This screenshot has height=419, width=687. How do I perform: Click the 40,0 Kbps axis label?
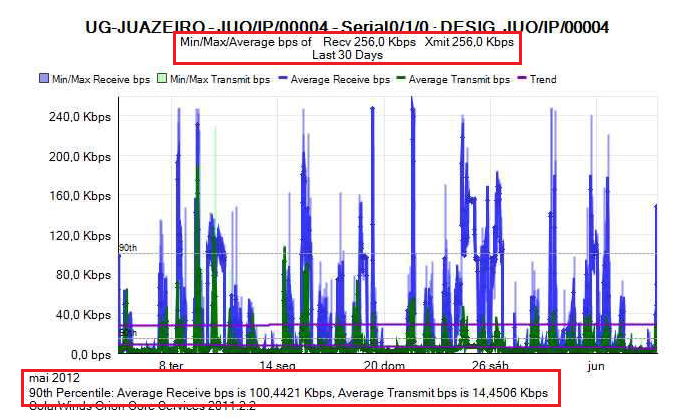(x=83, y=315)
